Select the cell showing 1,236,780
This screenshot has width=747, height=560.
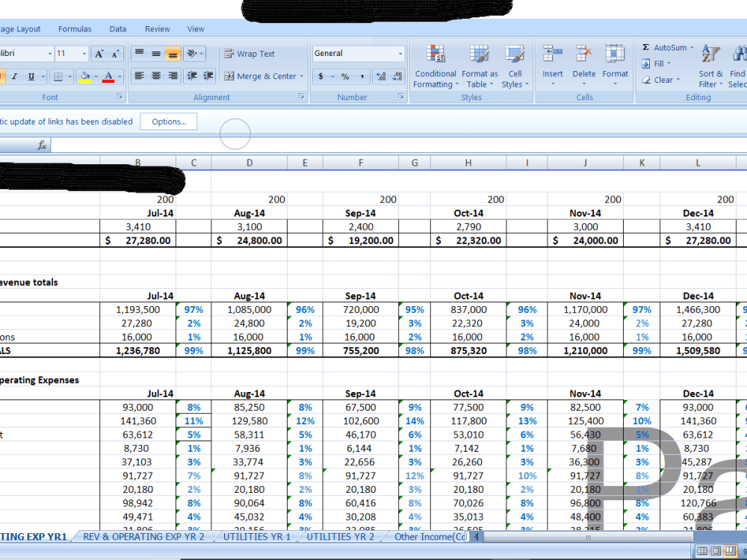click(x=137, y=350)
